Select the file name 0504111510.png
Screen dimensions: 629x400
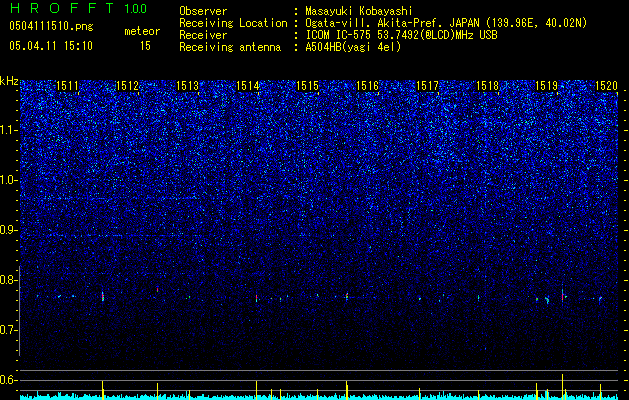(51, 26)
